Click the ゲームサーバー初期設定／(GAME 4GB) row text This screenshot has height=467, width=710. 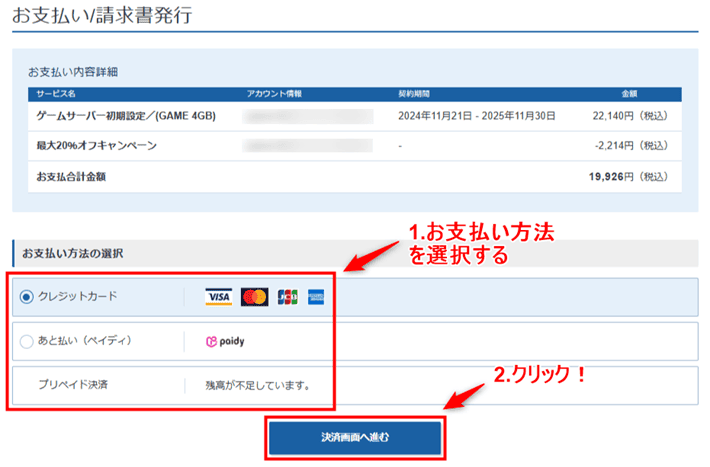(126, 116)
